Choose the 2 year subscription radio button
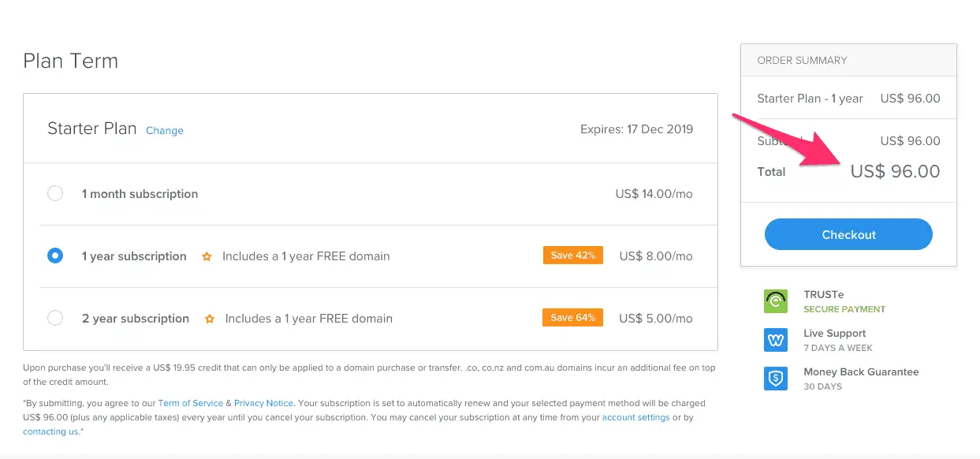This screenshot has width=980, height=459. coord(55,318)
